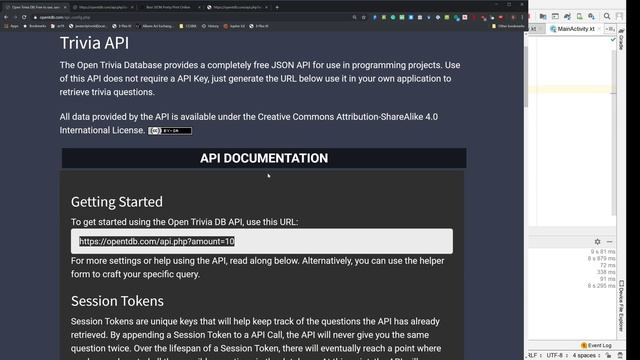The height and width of the screenshot is (360, 640).
Task: Toggle read-only lock icon in status bar
Action: pos(608,356)
